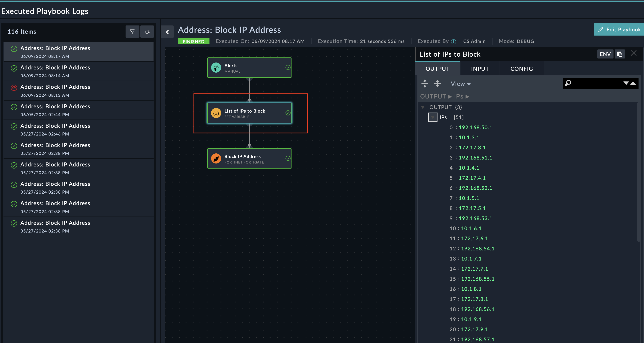Image resolution: width=644 pixels, height=343 pixels.
Task: Switch to the CONFIG tab
Action: [522, 69]
